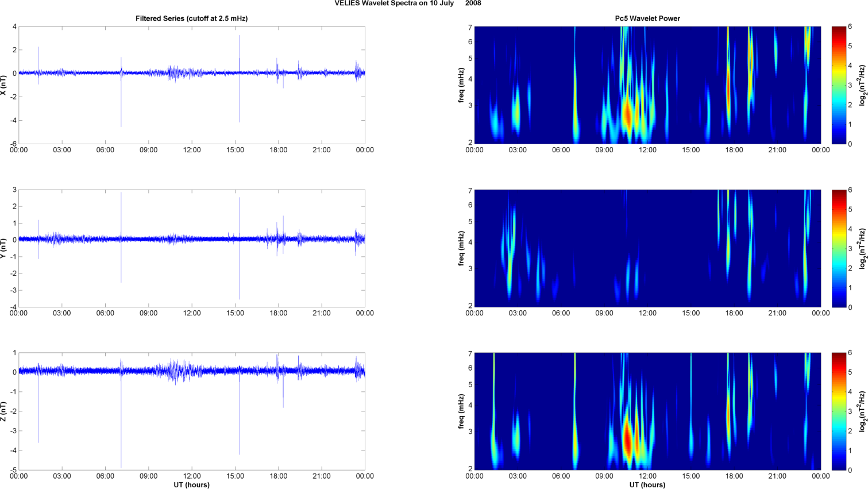Click the -5 tick on Z (nT) axis
The image size is (868, 489).
click(13, 470)
